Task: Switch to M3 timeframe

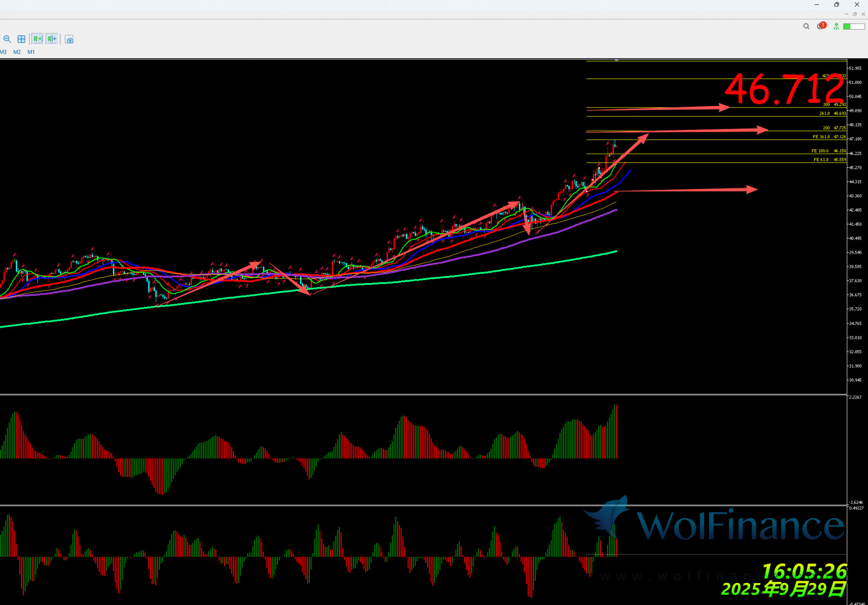Action: pyautogui.click(x=3, y=52)
